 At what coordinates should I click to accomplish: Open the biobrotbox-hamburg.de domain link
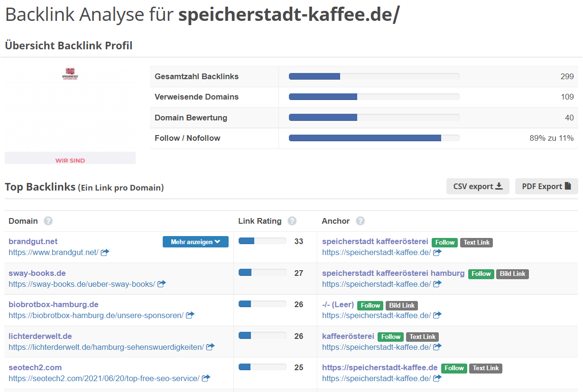[x=54, y=304]
